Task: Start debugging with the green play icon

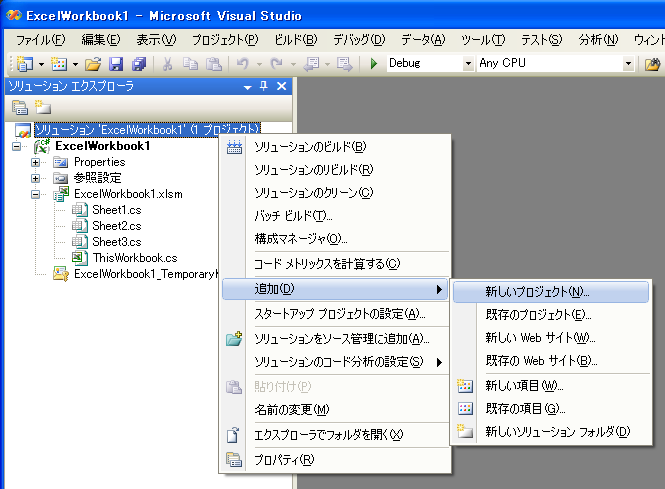Action: 374,64
